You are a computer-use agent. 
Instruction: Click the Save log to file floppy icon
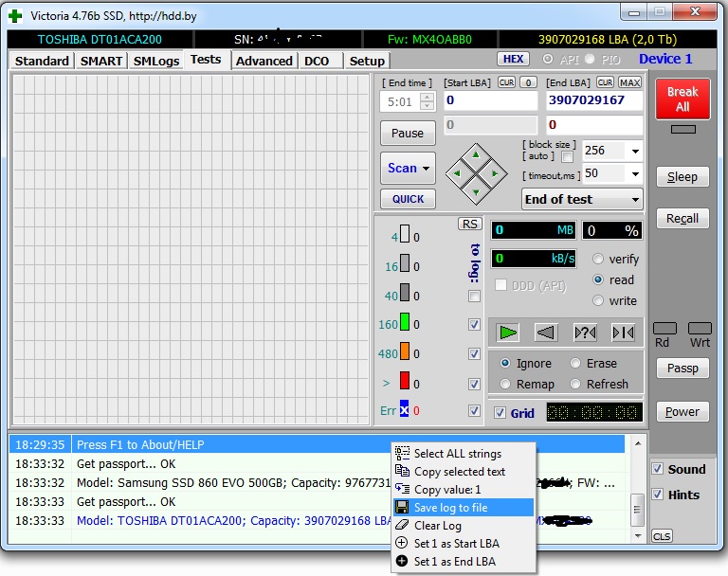coord(402,507)
